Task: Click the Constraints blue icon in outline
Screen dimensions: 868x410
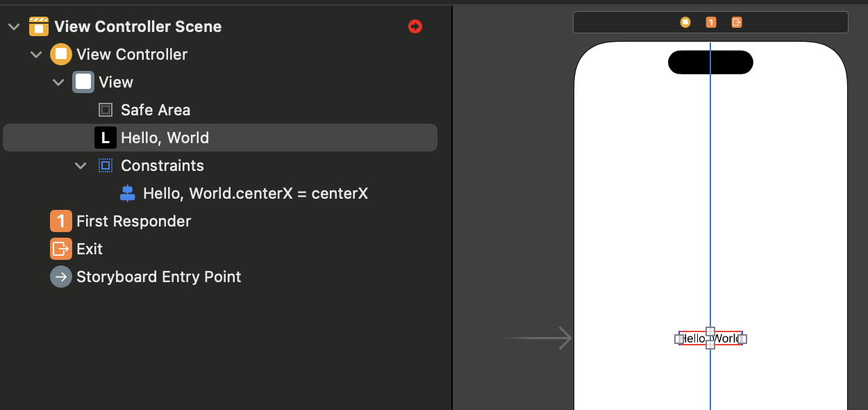Action: click(106, 165)
